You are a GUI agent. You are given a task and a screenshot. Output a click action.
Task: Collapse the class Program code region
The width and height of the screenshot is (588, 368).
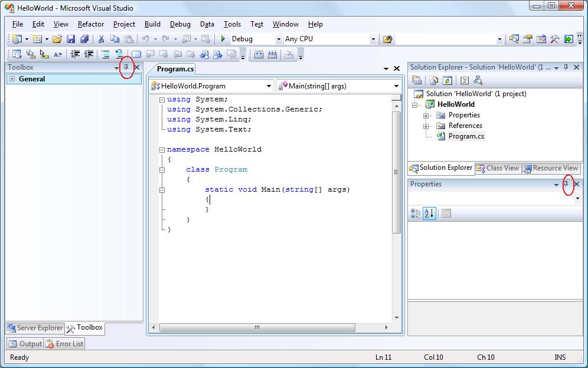click(162, 170)
